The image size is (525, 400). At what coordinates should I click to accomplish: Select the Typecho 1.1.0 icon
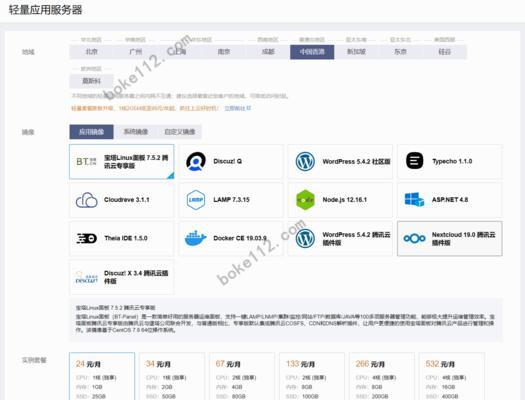(x=415, y=161)
